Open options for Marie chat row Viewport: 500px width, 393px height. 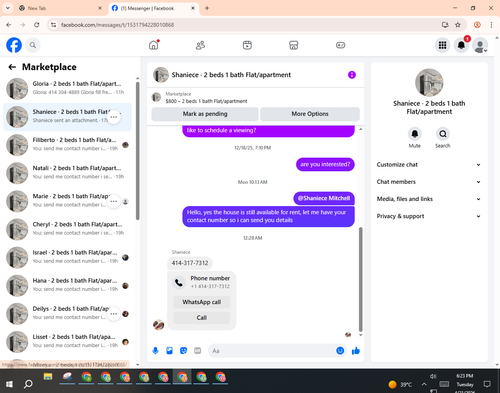click(x=114, y=201)
